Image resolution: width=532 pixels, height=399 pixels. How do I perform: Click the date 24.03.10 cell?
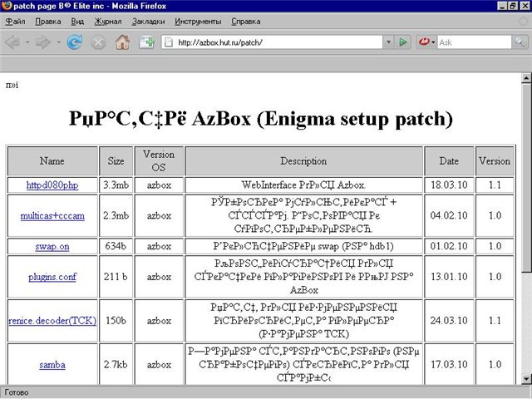(449, 321)
